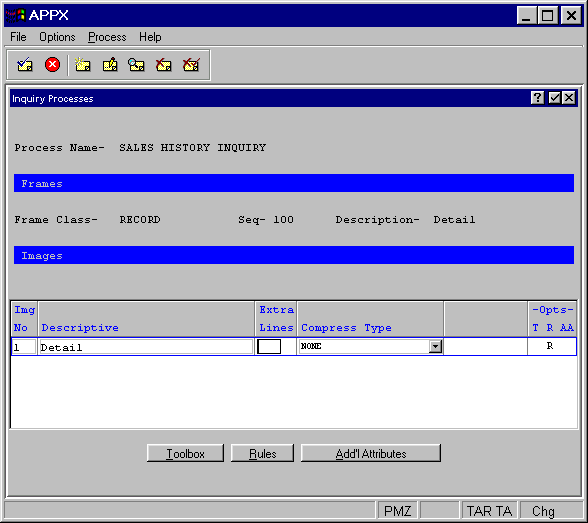Select the R option in Opts column
The height and width of the screenshot is (523, 588).
[x=550, y=346]
